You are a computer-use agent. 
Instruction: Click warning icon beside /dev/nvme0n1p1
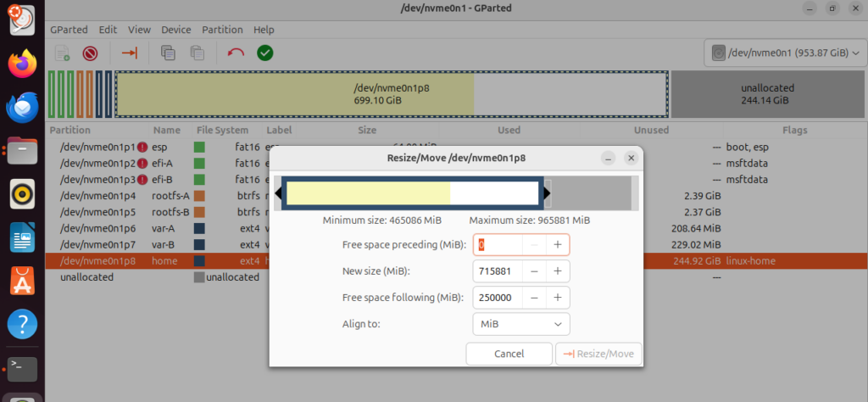point(142,148)
